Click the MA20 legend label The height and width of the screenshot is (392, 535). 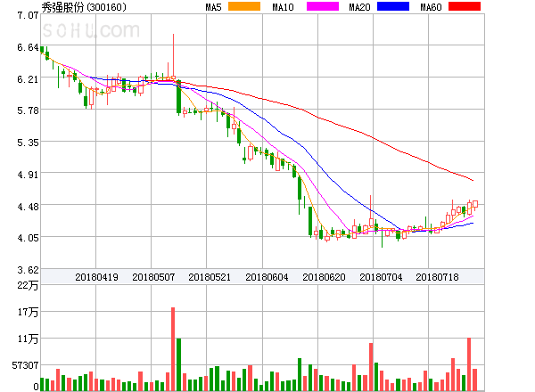[359, 7]
